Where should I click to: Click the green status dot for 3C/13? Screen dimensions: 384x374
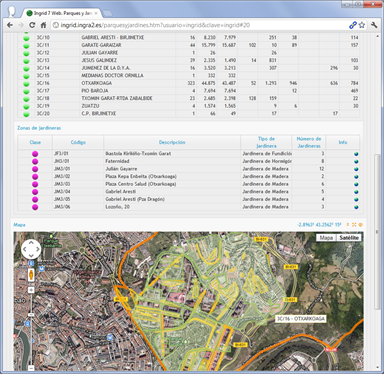coord(26,61)
